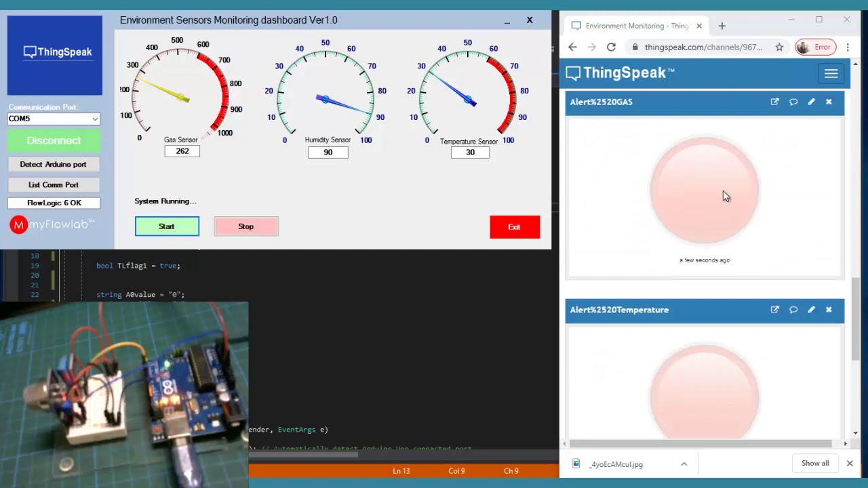Click 'Ch 9' in editor status bar
Image resolution: width=868 pixels, height=488 pixels.
[x=511, y=470]
